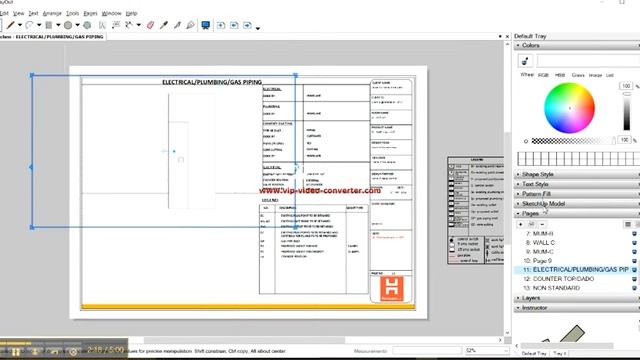Screen dimensions: 640x360
Task: Select the Polygon tool
Action: click(87, 25)
